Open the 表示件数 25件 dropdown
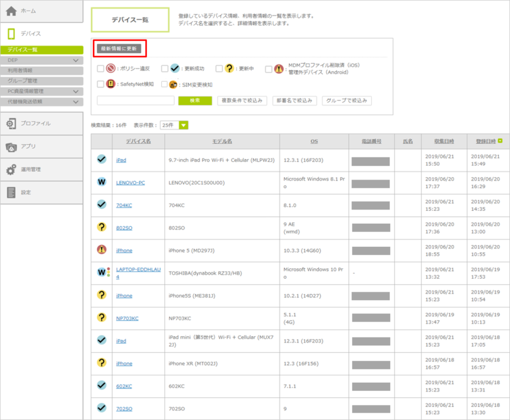 [x=183, y=125]
